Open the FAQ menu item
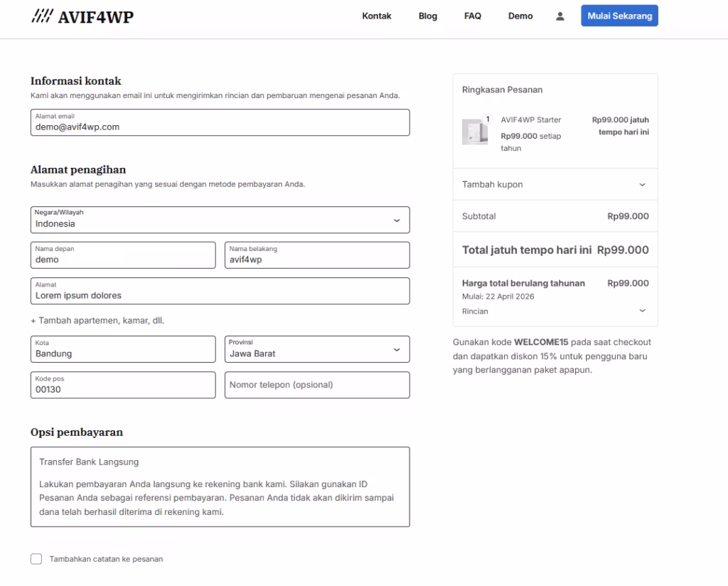Image resolution: width=728 pixels, height=586 pixels. [x=473, y=16]
